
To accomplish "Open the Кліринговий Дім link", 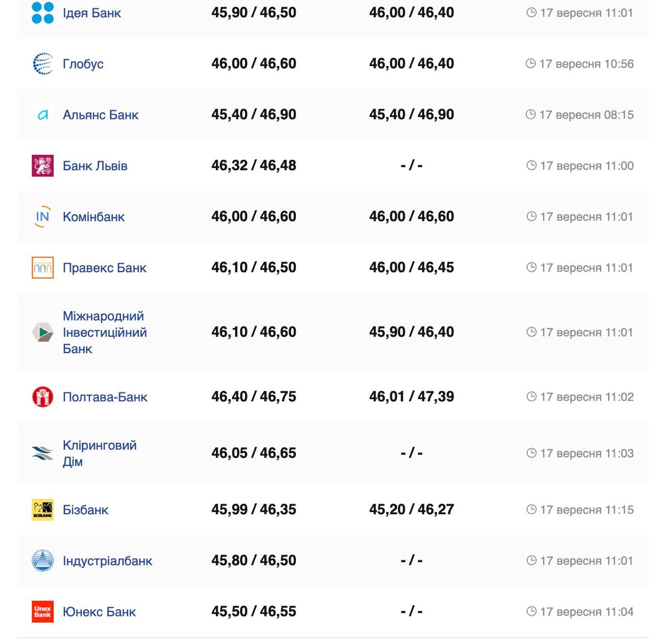I will coord(99,453).
